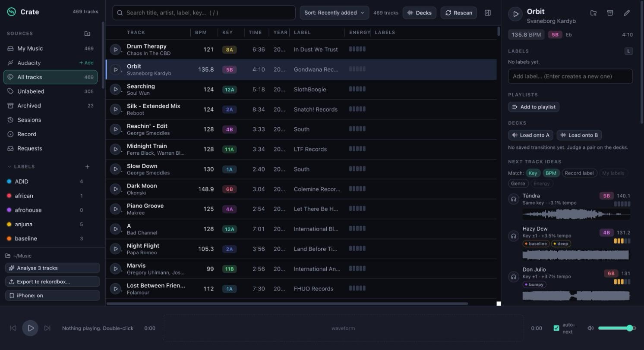Rescan the music library

click(459, 13)
